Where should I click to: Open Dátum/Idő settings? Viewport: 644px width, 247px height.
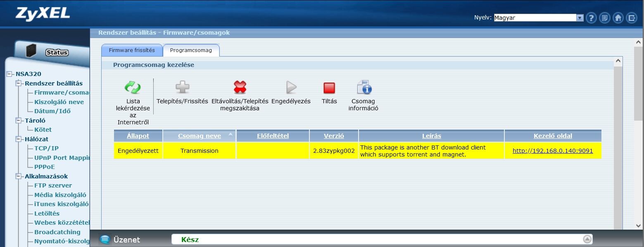(52, 111)
